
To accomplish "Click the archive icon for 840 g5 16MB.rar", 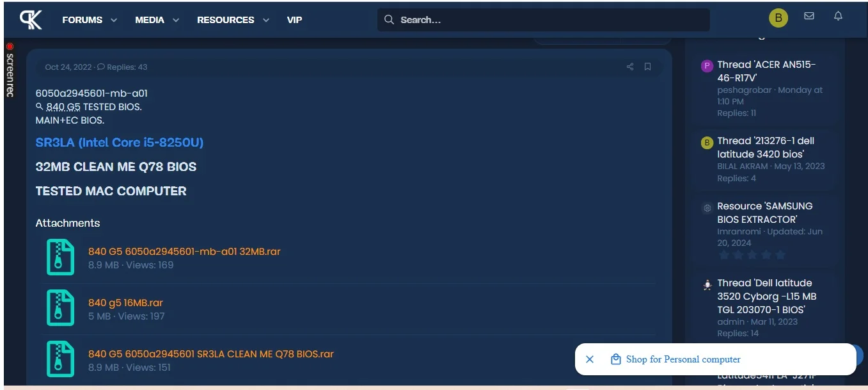I will pos(60,308).
